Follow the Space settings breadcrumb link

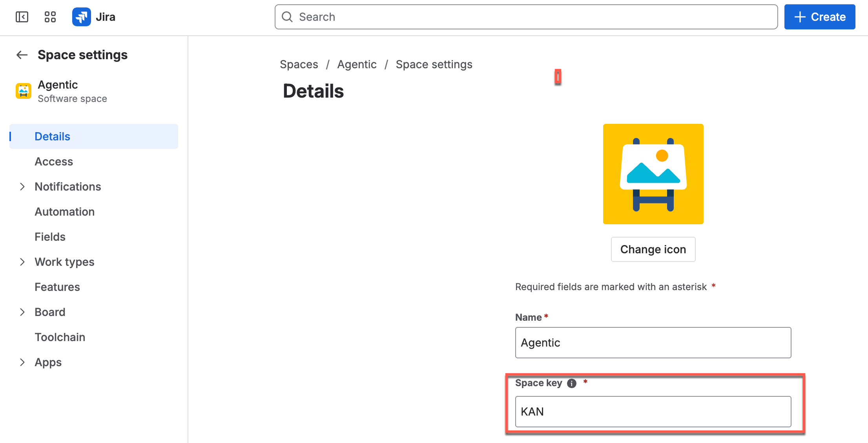tap(434, 64)
